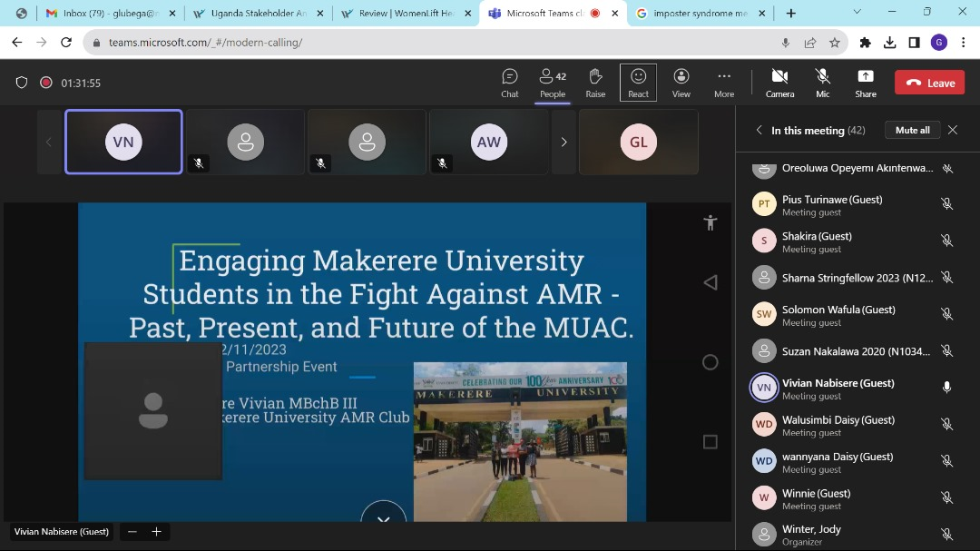Open the browser side panel
The image size is (980, 551).
914,43
